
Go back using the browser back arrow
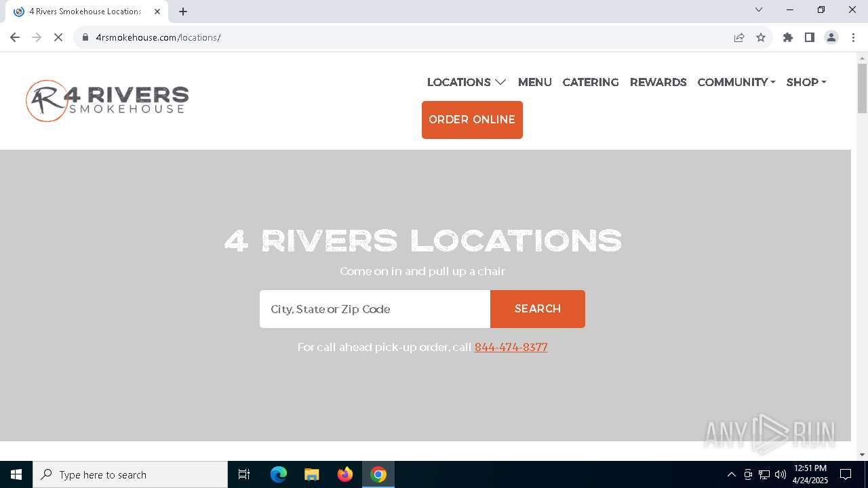[15, 37]
